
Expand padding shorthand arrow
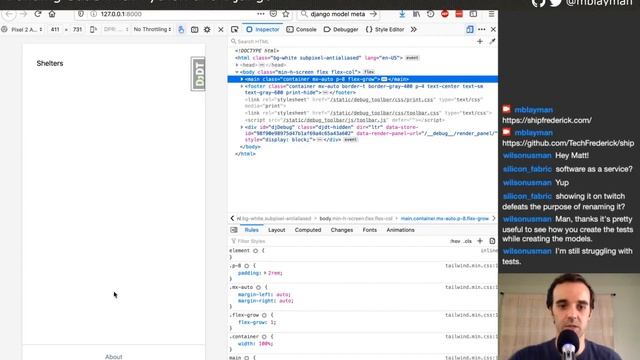click(x=265, y=273)
